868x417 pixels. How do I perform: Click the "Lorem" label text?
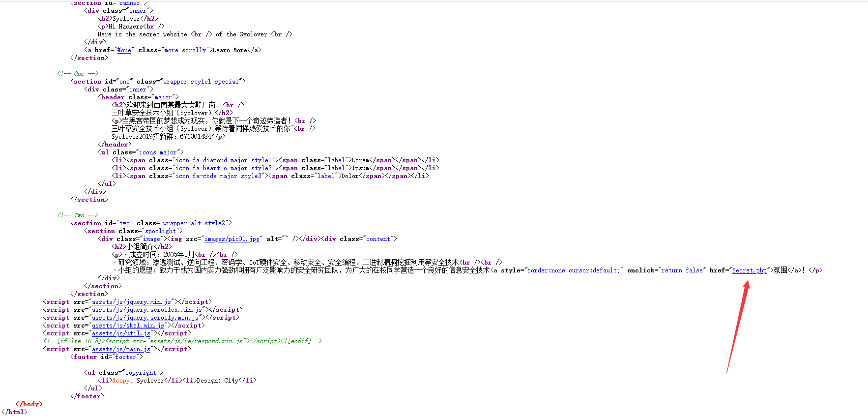click(360, 160)
